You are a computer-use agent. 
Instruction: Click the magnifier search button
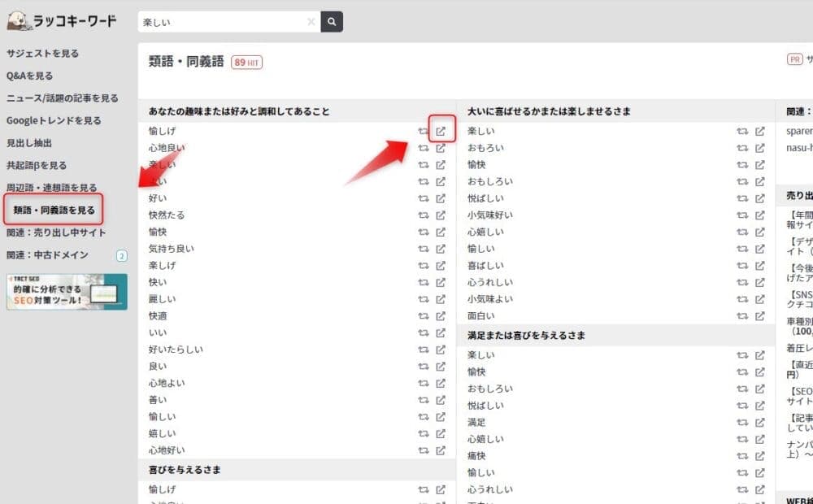click(x=332, y=22)
